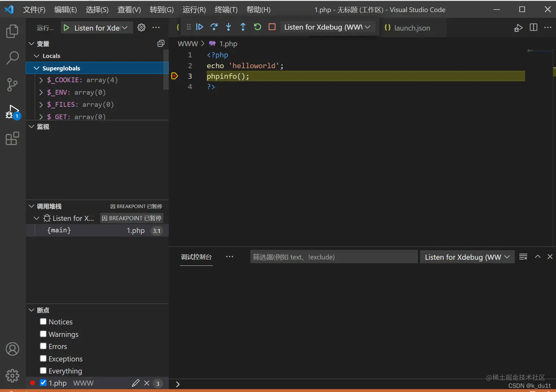Screen dimensions: 556x392
Task: Open the debug toolbar session dropdown
Action: pos(327,27)
